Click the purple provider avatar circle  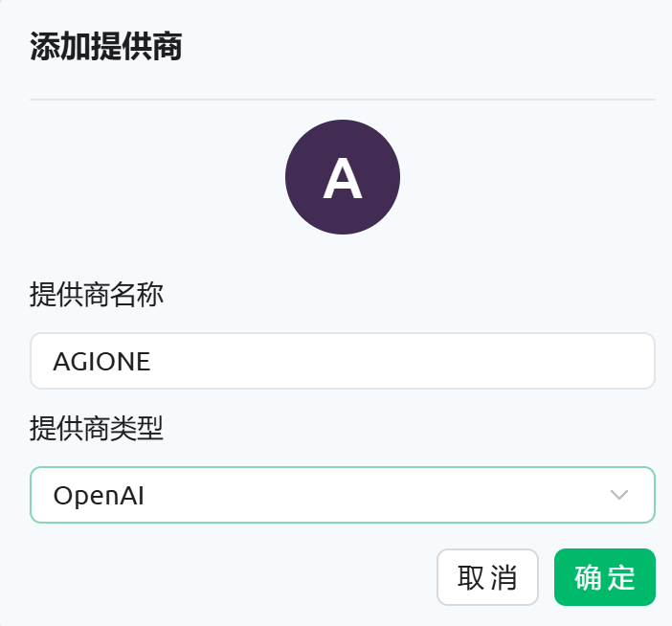pyautogui.click(x=343, y=177)
